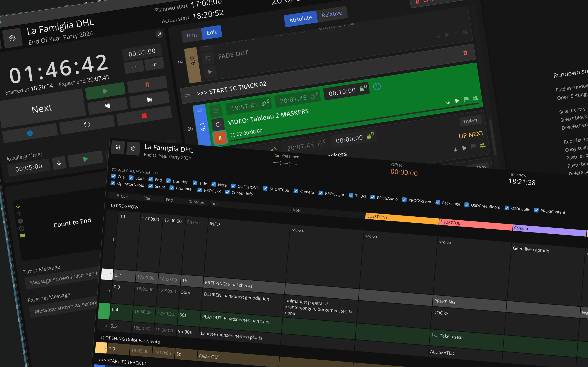Click the red SHORTCUE column header
This screenshot has height=367, width=588.
click(x=476, y=224)
